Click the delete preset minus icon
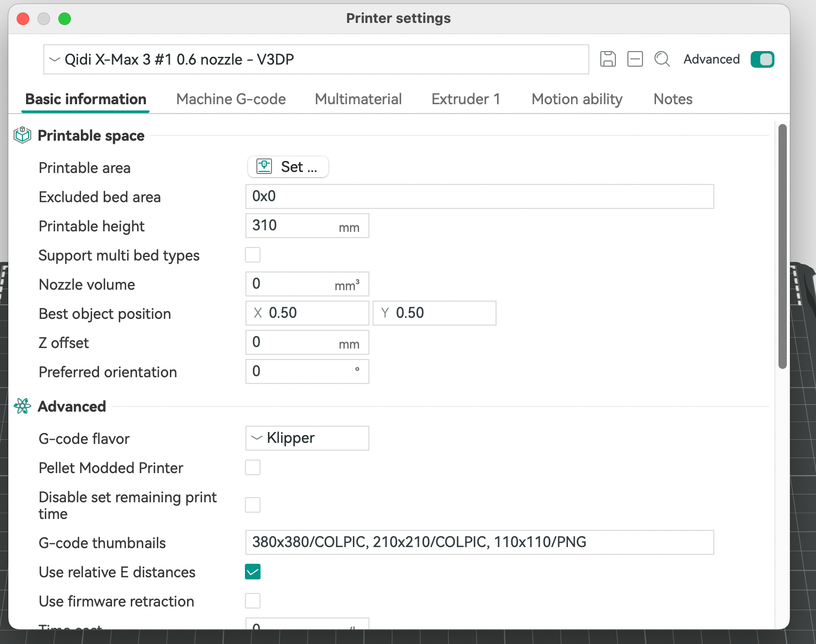The height and width of the screenshot is (644, 816). [635, 59]
